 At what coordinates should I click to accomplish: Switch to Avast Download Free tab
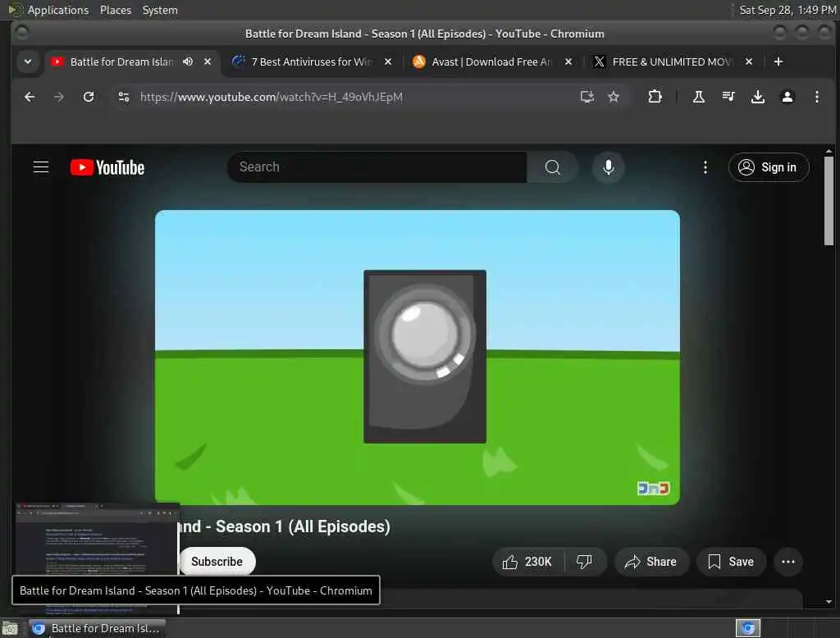(x=492, y=62)
